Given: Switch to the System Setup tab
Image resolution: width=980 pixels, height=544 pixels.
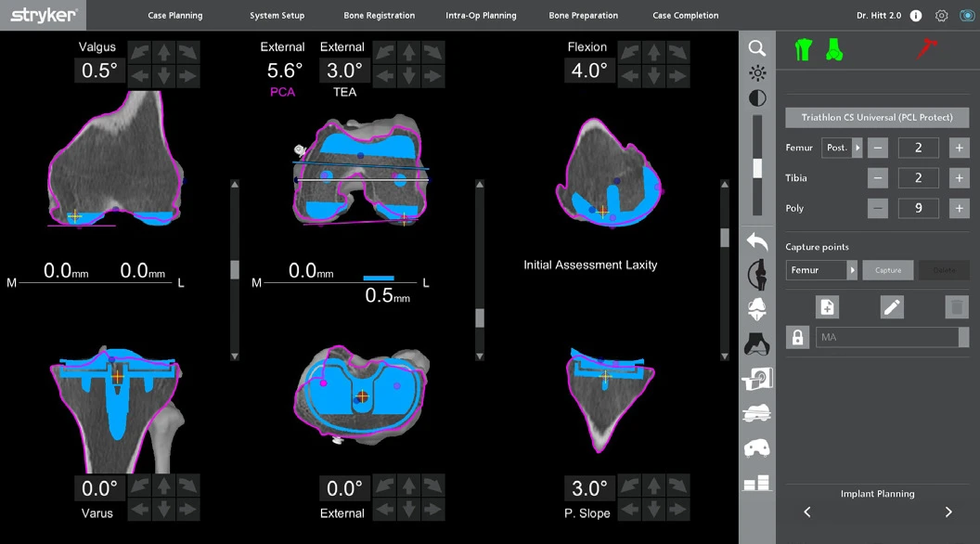Looking at the screenshot, I should [277, 16].
